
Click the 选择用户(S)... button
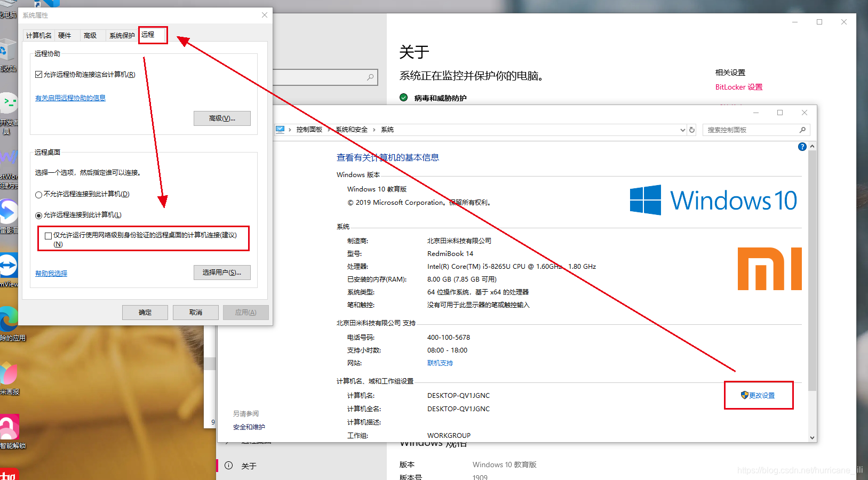coord(222,273)
